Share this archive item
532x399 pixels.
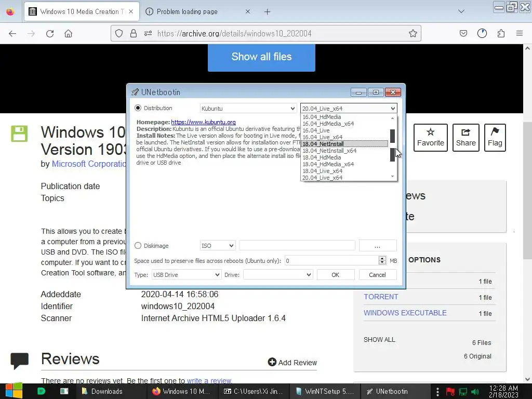pos(466,137)
